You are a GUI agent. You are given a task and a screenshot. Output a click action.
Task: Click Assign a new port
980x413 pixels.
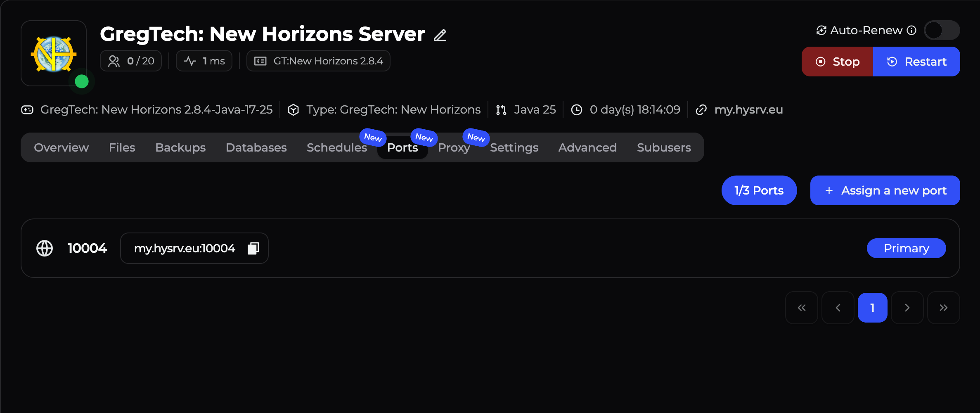885,190
